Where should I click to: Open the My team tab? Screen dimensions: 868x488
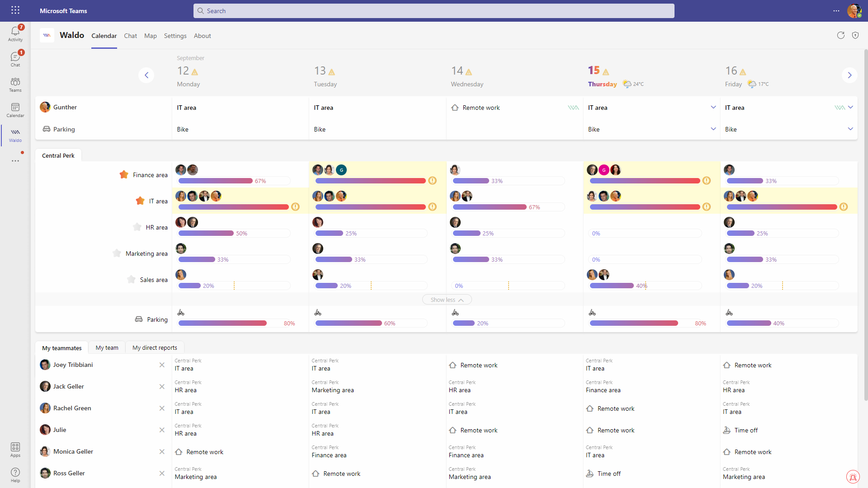click(107, 347)
